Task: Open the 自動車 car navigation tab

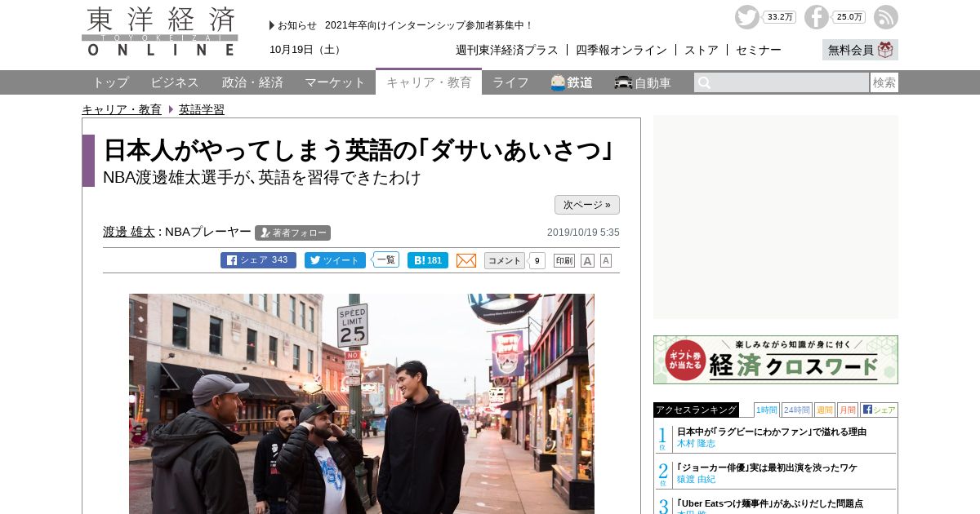Action: coord(643,82)
